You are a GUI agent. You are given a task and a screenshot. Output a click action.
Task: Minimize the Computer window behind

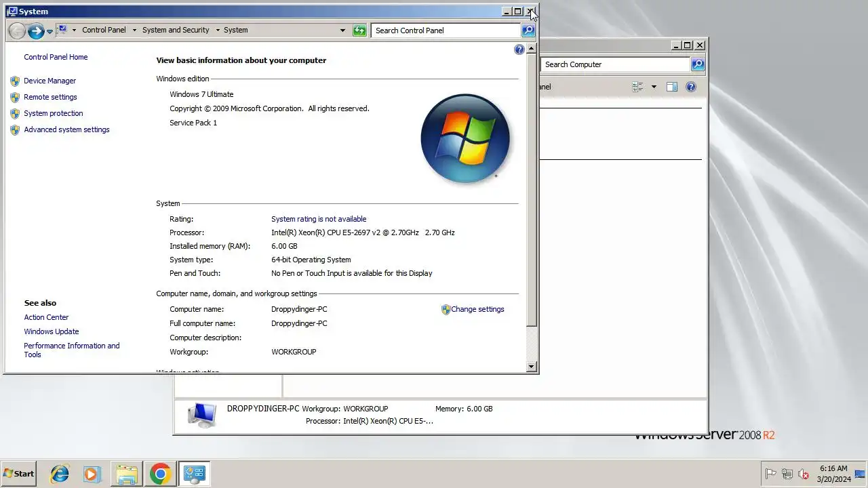(x=676, y=45)
